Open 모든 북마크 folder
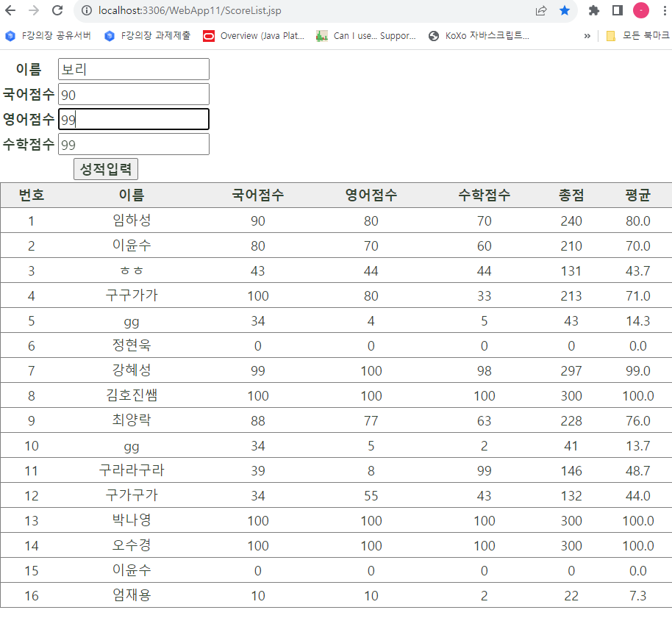Image resolution: width=672 pixels, height=621 pixels. coord(637,36)
